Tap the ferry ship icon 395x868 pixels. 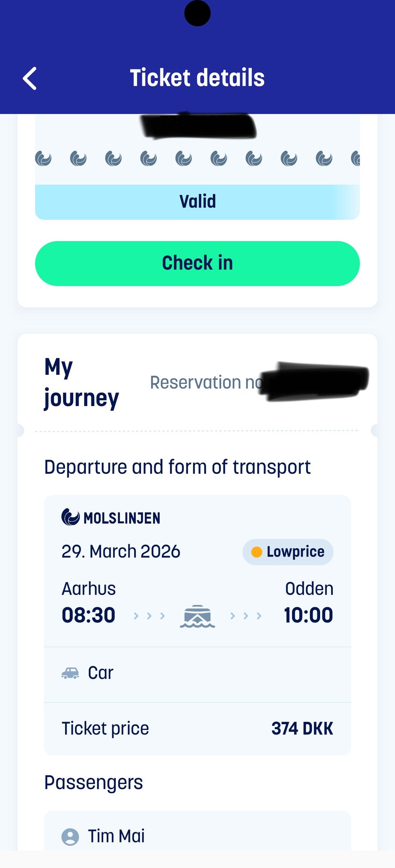197,616
